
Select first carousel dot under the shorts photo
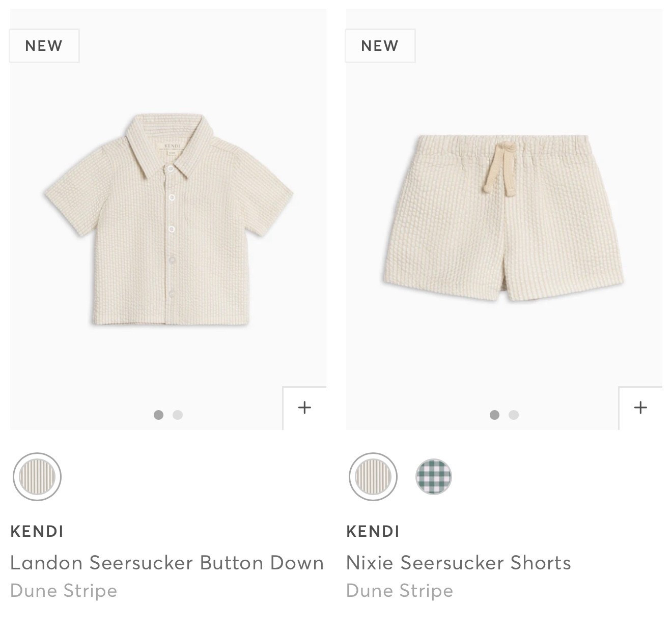coord(494,415)
